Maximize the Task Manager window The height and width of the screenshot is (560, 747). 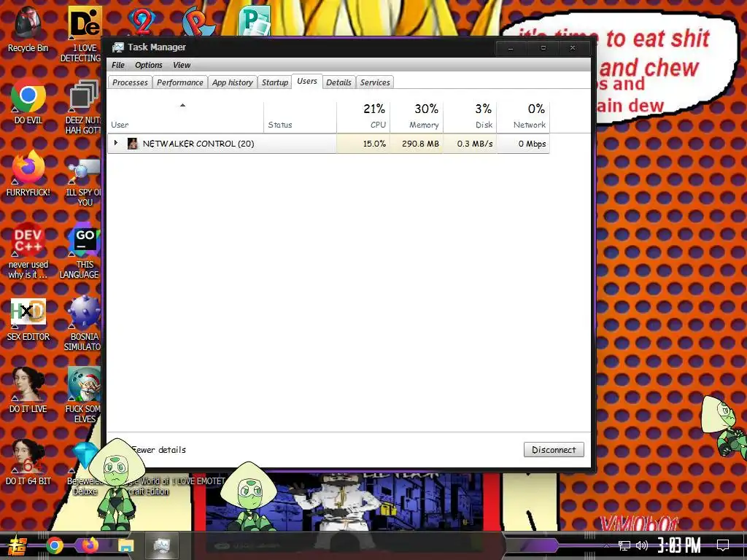click(x=543, y=48)
